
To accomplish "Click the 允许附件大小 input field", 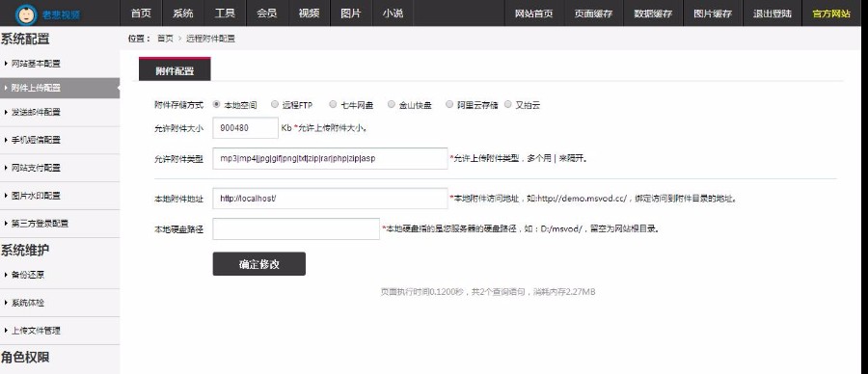I will pyautogui.click(x=245, y=128).
